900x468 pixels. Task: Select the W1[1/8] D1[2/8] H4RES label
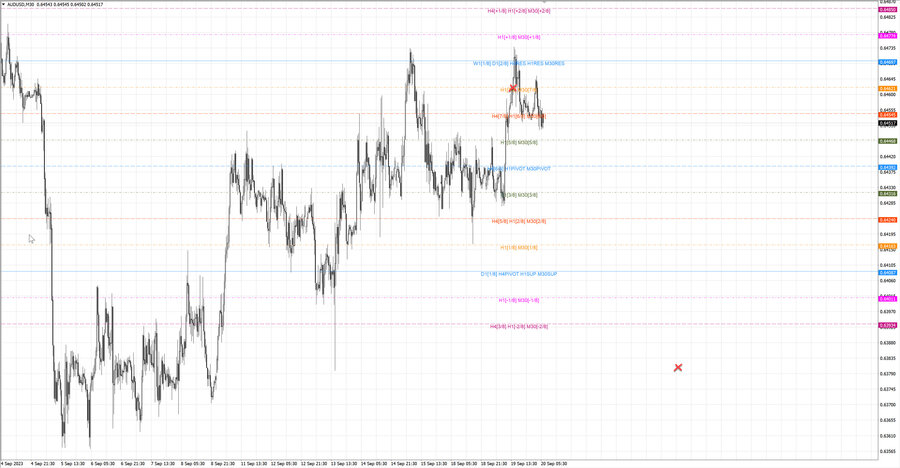point(499,64)
